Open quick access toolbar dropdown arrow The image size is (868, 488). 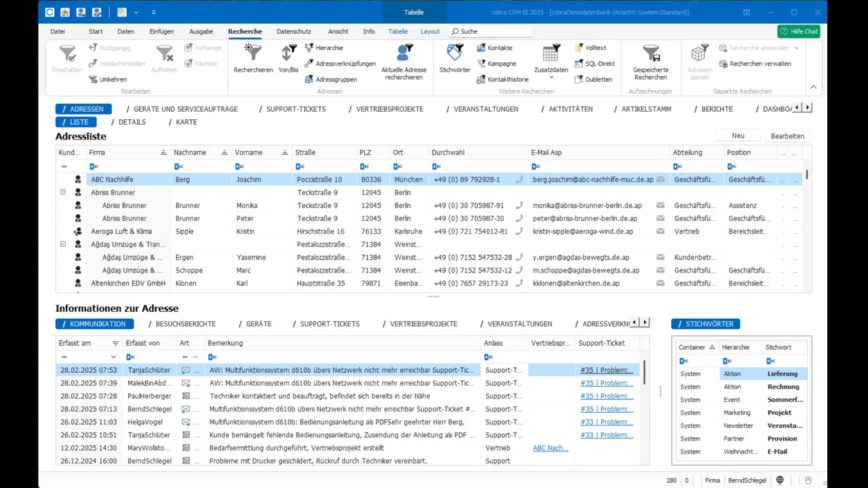[153, 12]
